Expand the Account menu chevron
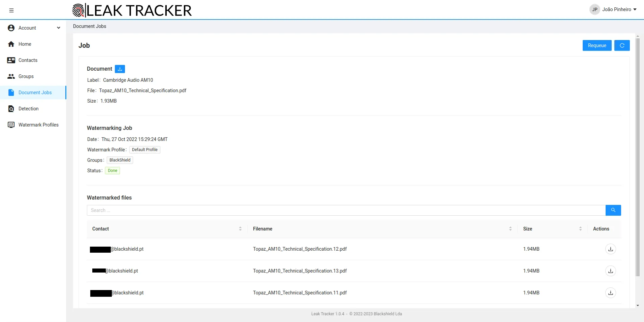Viewport: 644px width, 322px height. click(59, 28)
